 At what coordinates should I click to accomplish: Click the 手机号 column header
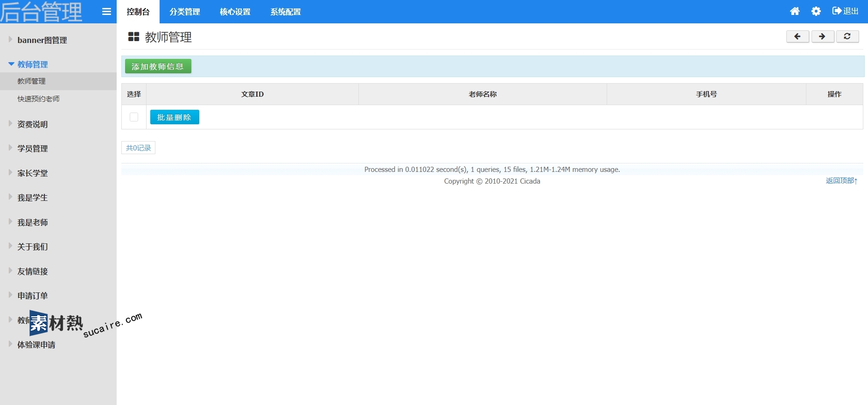click(x=707, y=94)
